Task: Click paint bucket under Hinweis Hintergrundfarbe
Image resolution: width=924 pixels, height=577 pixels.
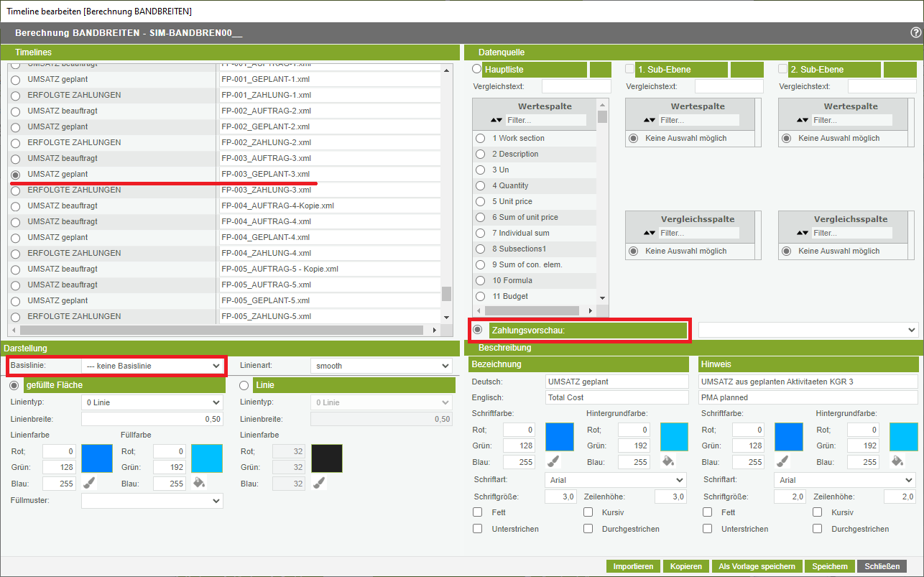Action: 896,461
